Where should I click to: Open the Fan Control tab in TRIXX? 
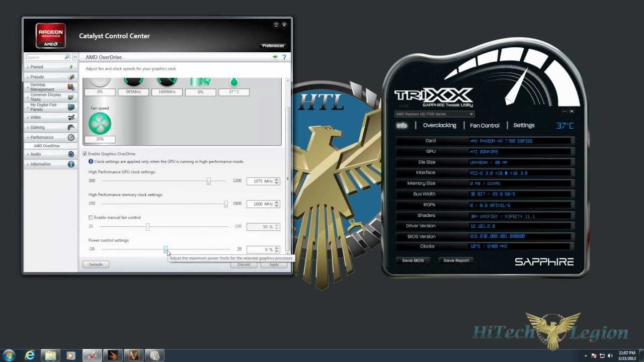click(485, 126)
